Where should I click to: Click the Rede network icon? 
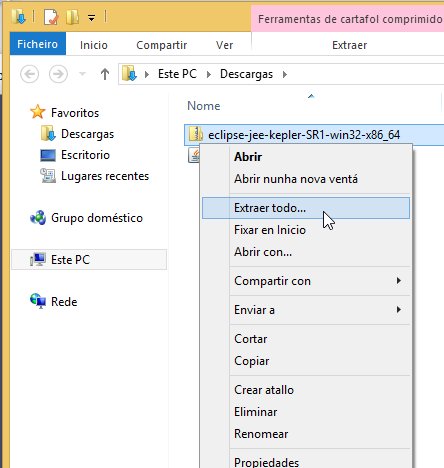[38, 301]
